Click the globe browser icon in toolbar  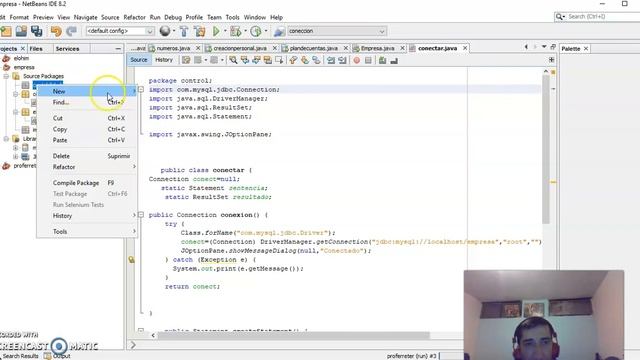click(165, 31)
